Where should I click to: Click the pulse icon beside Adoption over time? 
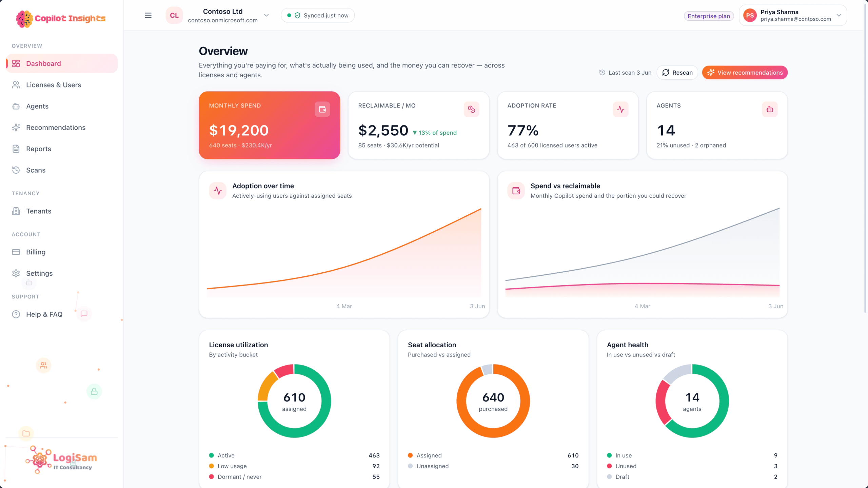(x=218, y=191)
